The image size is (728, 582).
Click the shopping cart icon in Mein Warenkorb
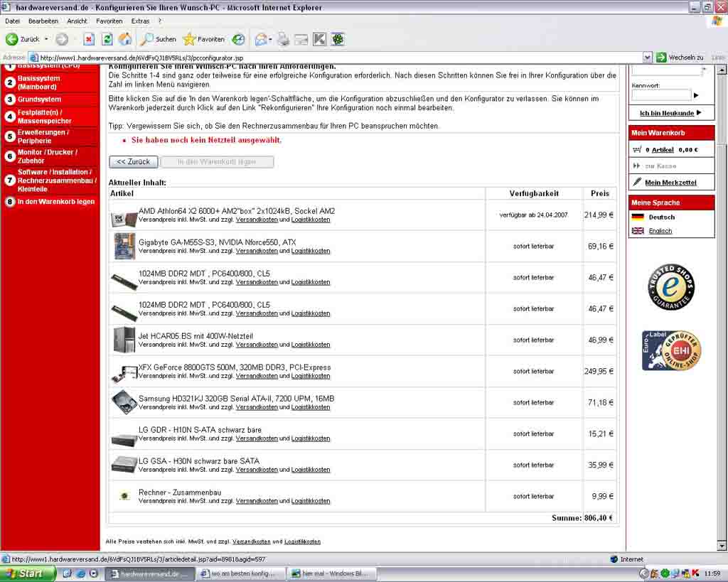[637, 149]
